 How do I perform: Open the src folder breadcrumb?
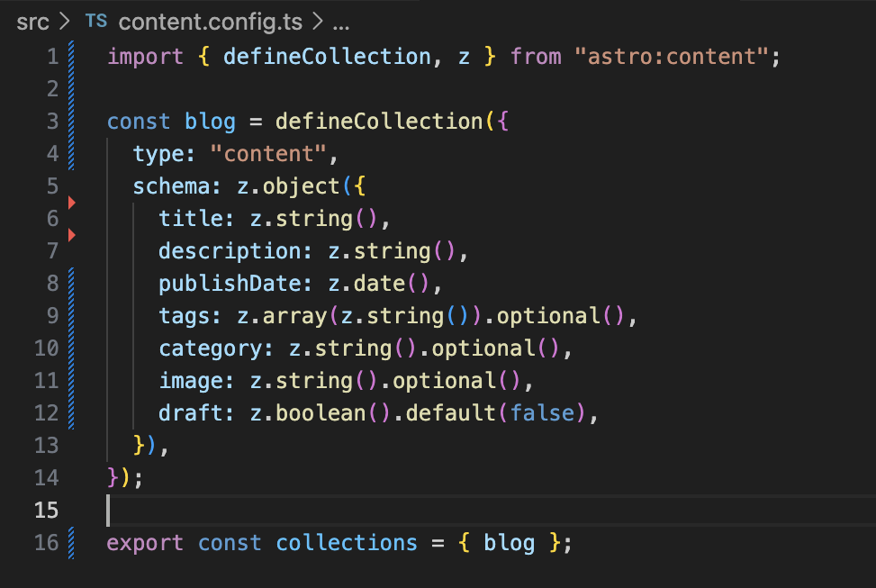click(32, 21)
